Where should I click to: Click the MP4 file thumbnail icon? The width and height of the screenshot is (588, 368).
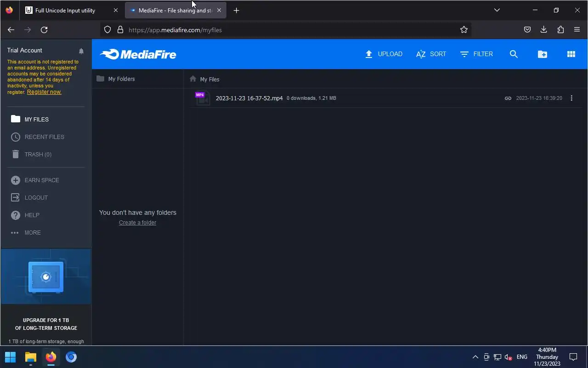tap(203, 98)
